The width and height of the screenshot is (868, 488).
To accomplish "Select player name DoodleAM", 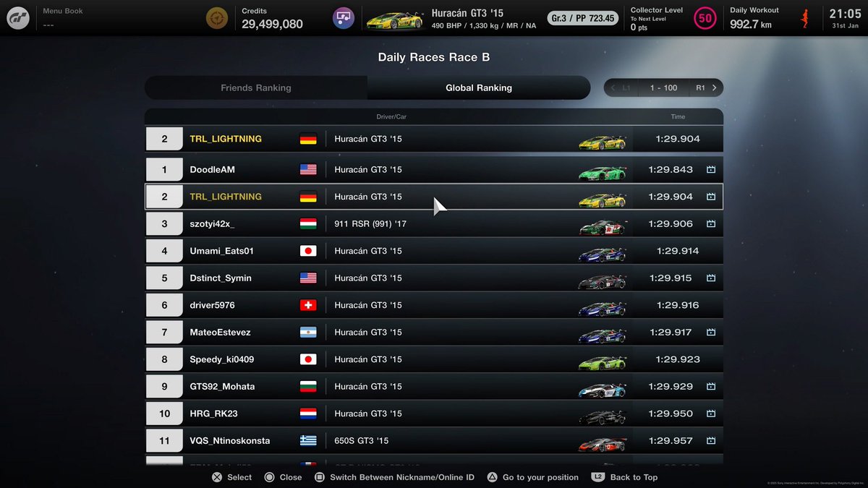I will 213,169.
